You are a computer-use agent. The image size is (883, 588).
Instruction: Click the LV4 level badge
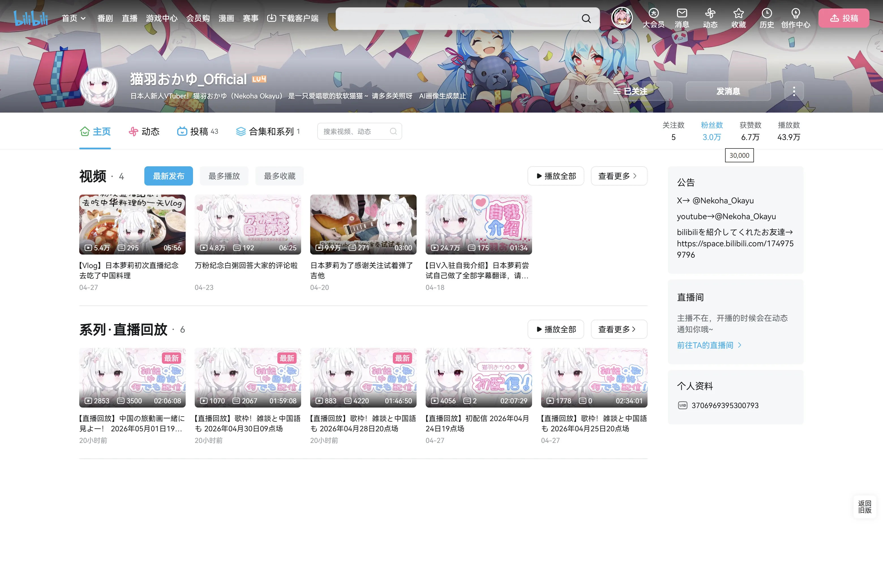[x=259, y=79]
